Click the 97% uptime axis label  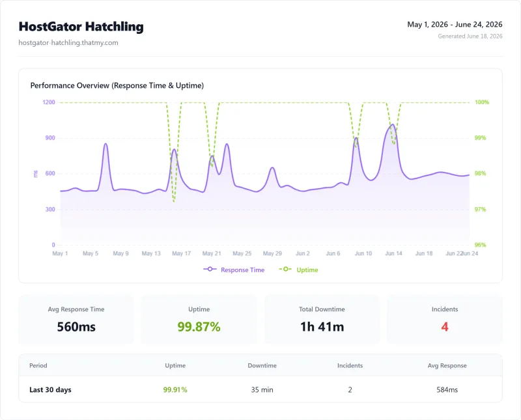(x=480, y=209)
